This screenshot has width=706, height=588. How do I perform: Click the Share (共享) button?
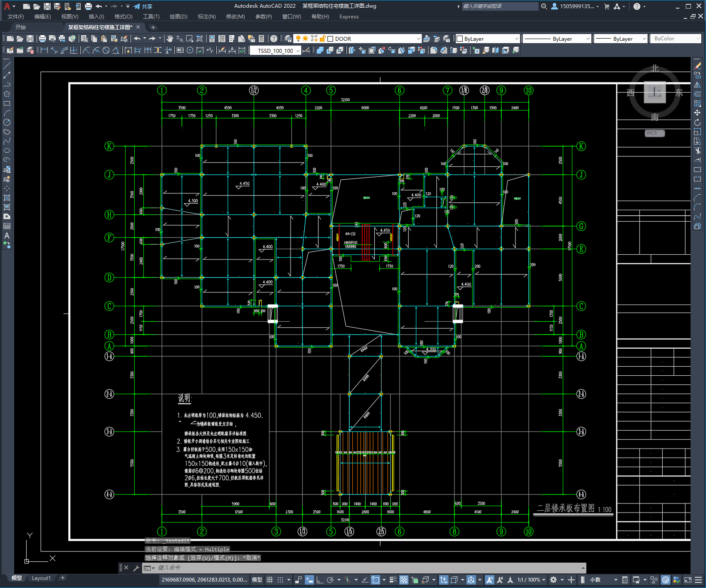(143, 6)
